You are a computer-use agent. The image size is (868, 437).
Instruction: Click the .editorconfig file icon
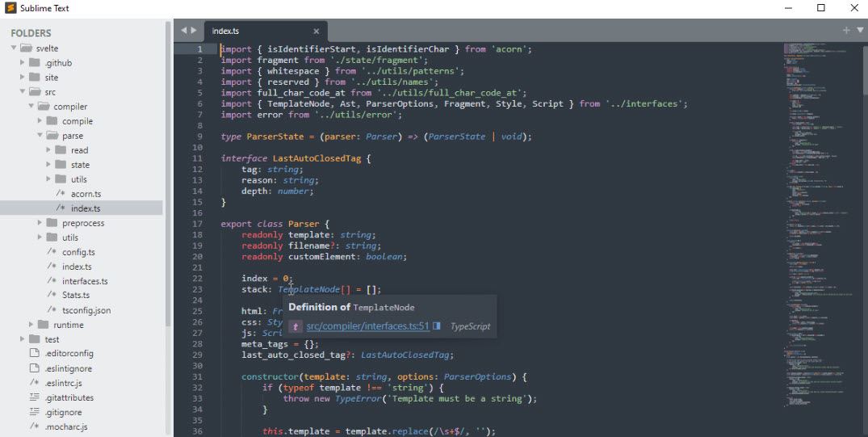35,353
